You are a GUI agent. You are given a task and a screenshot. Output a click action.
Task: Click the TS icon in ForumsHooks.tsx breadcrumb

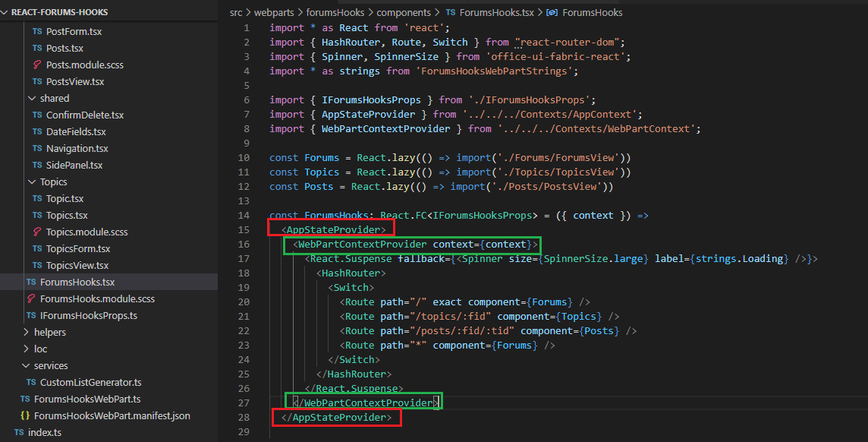451,13
